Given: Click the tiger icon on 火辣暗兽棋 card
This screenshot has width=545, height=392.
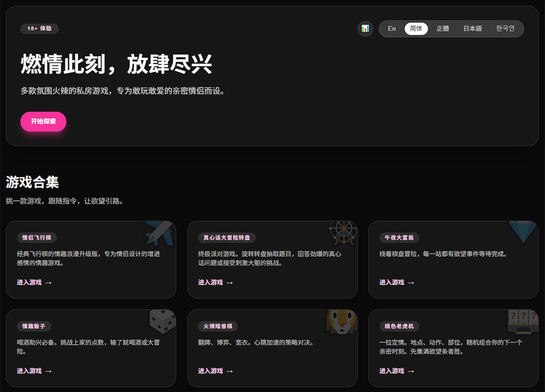Looking at the screenshot, I should pyautogui.click(x=342, y=322).
